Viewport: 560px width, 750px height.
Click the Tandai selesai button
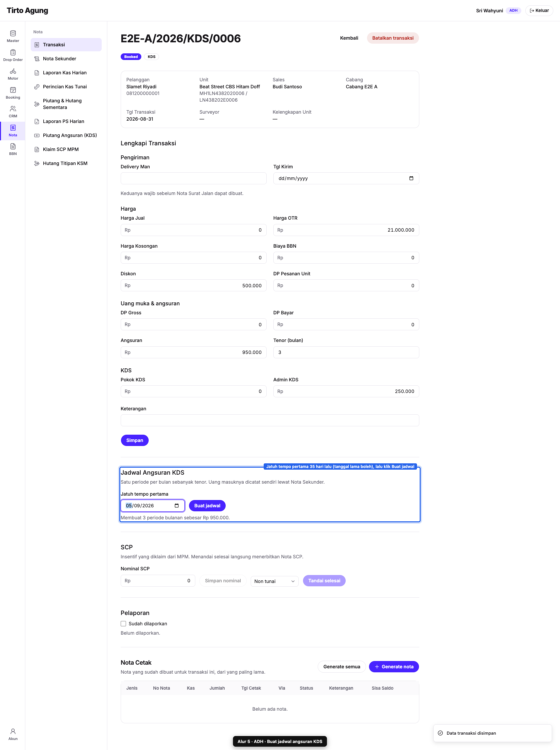coord(324,581)
